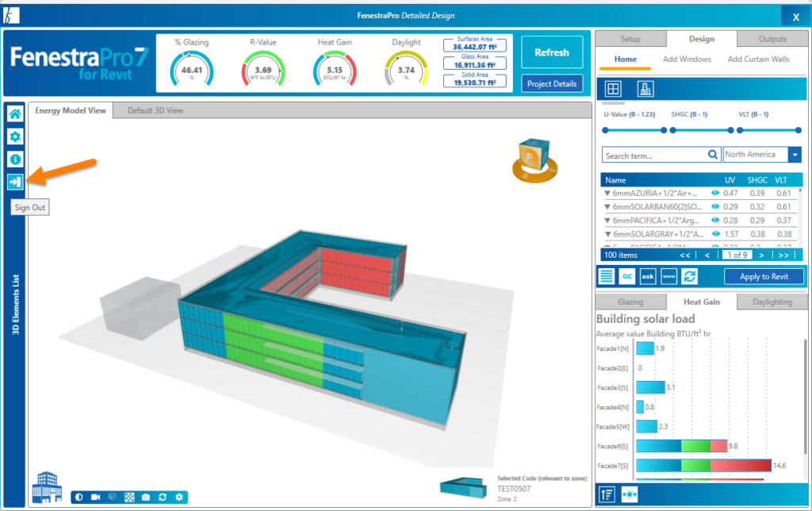
Task: Toggle eye icon for 6mmSOLARBAN60 glazing row
Action: 715,206
